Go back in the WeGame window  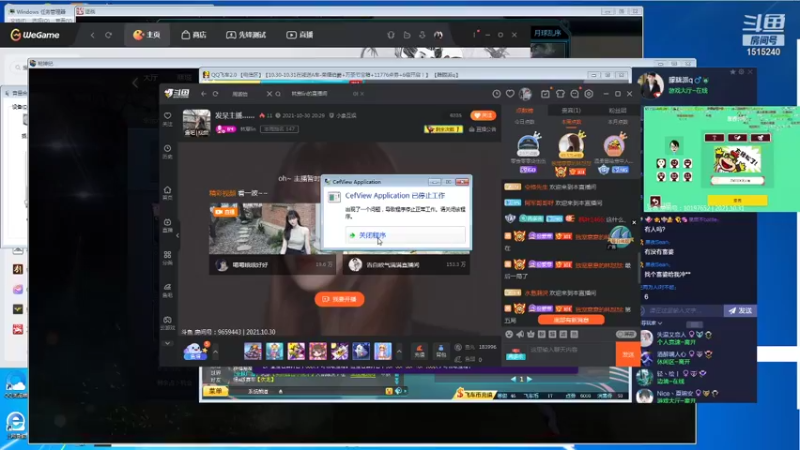tap(92, 35)
